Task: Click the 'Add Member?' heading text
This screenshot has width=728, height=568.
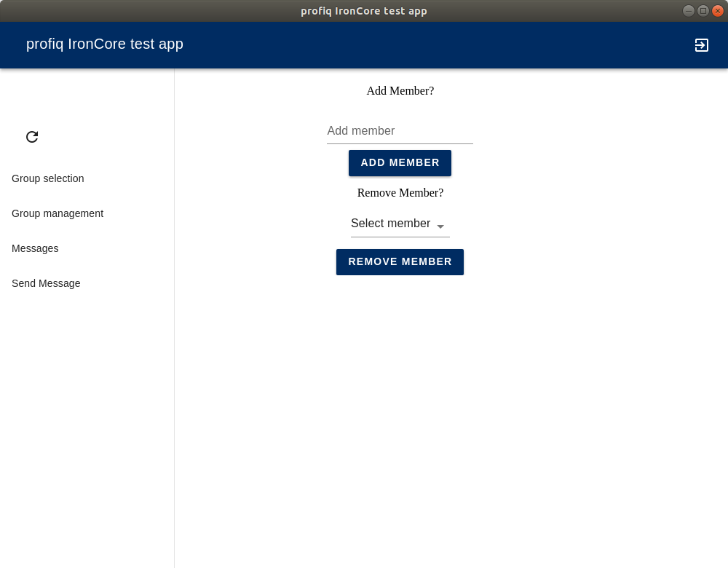Action: [400, 90]
